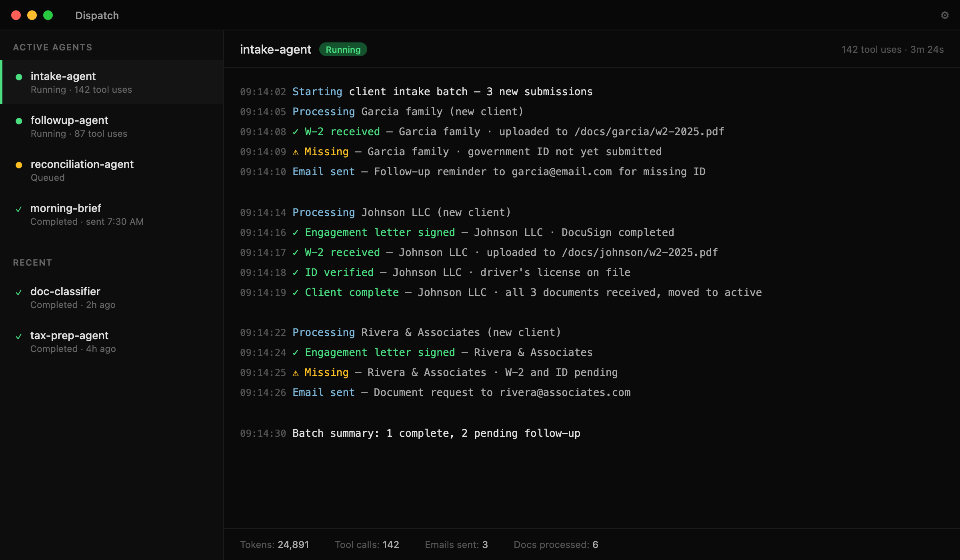Screen dimensions: 960x560
Task: Click the checkmark icon beside tax-prep-agent
Action: coord(19,336)
